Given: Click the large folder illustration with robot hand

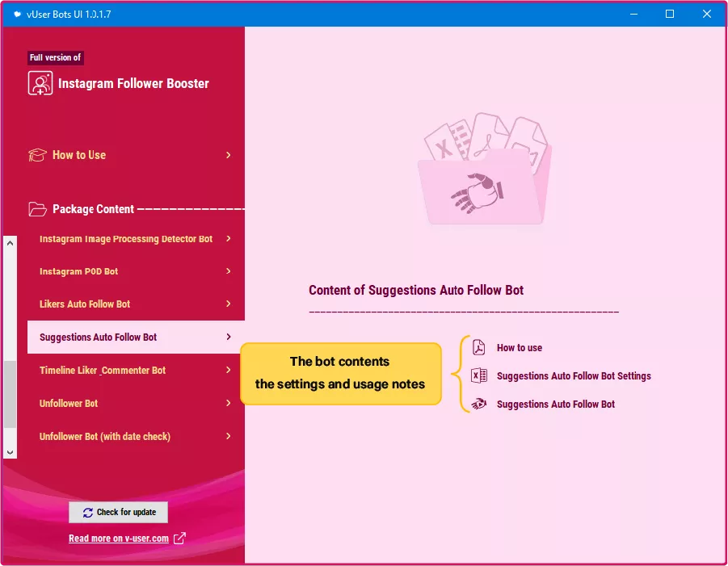Looking at the screenshot, I should click(x=485, y=169).
